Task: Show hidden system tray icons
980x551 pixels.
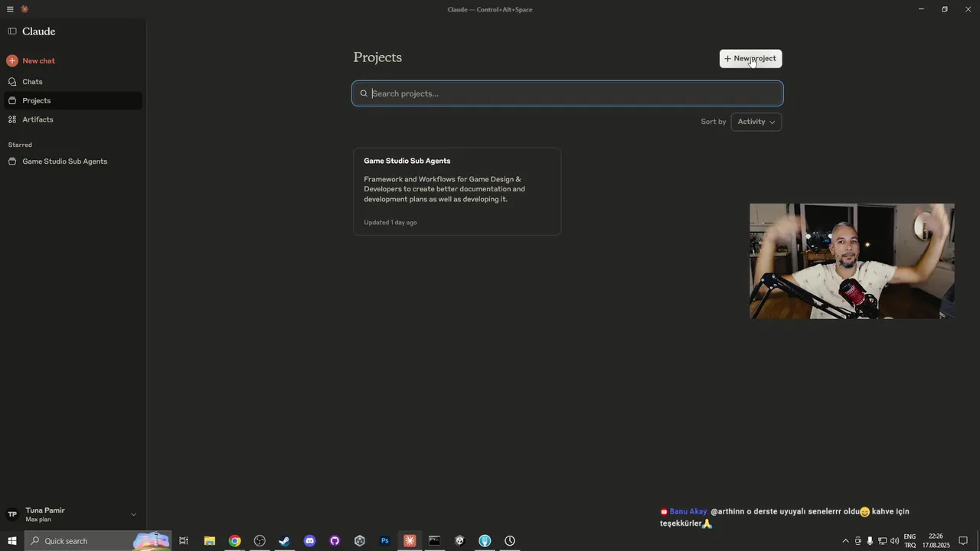Action: [x=845, y=541]
